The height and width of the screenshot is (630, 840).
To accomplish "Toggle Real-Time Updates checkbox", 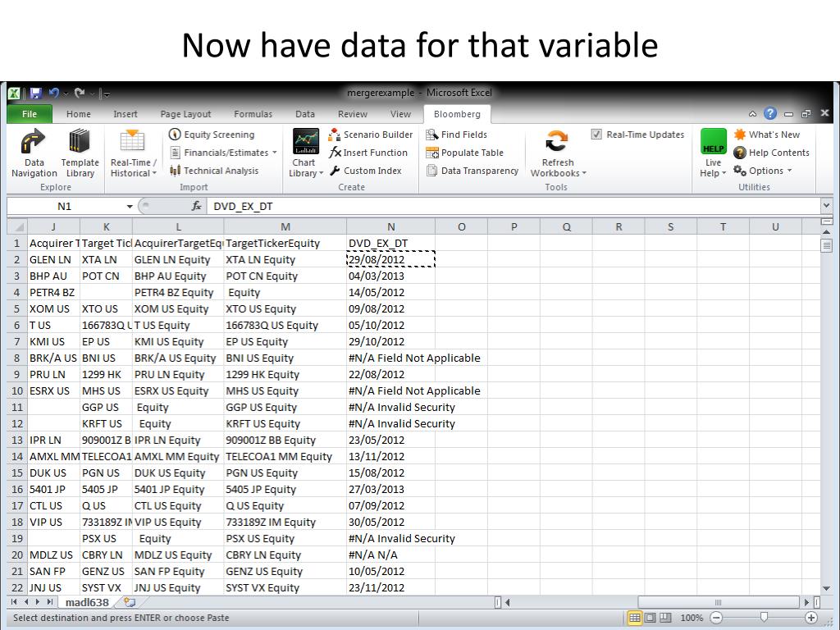I will [x=596, y=135].
